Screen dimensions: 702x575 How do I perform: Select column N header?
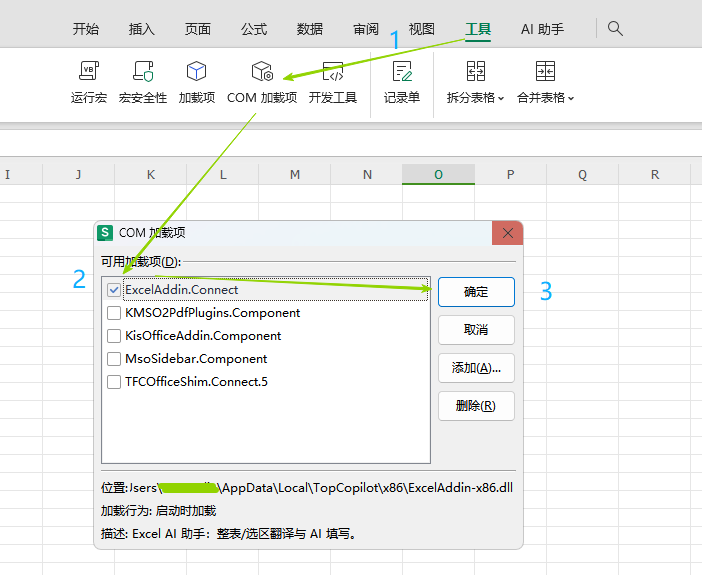pos(367,174)
